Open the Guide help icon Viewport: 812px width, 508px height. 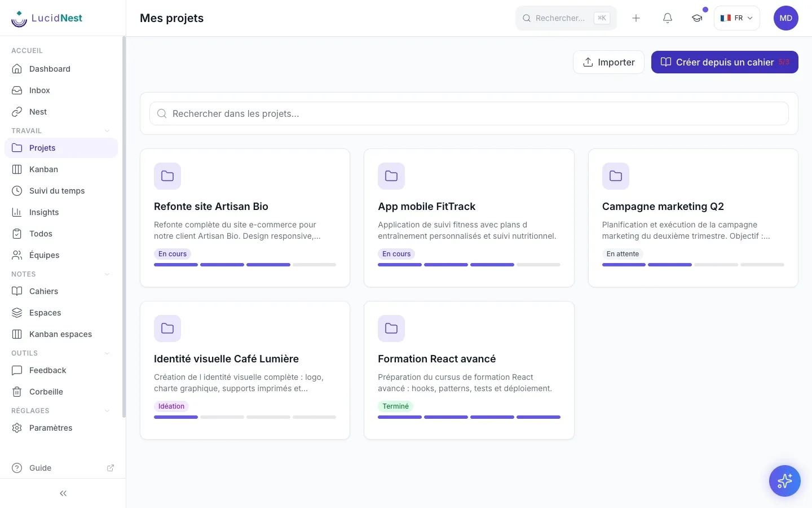17,468
